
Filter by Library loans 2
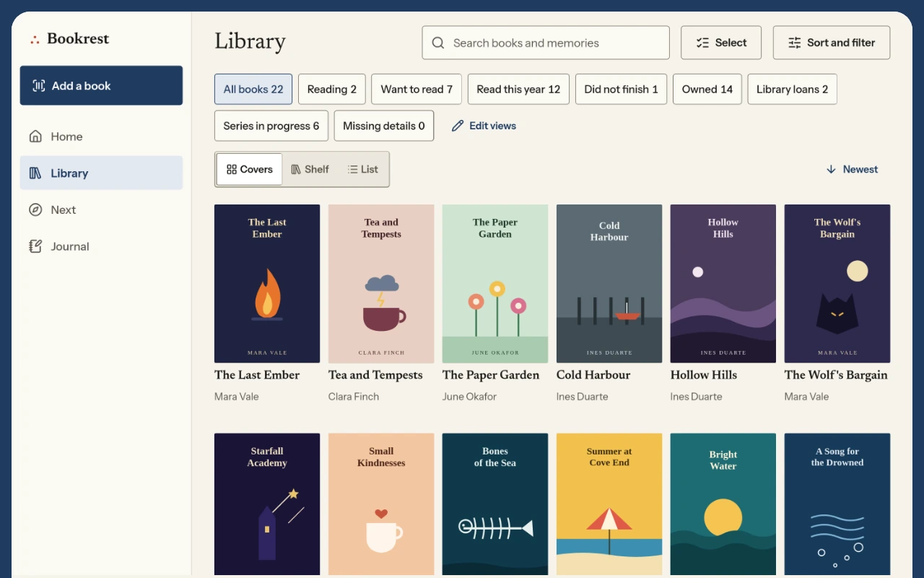(x=793, y=89)
